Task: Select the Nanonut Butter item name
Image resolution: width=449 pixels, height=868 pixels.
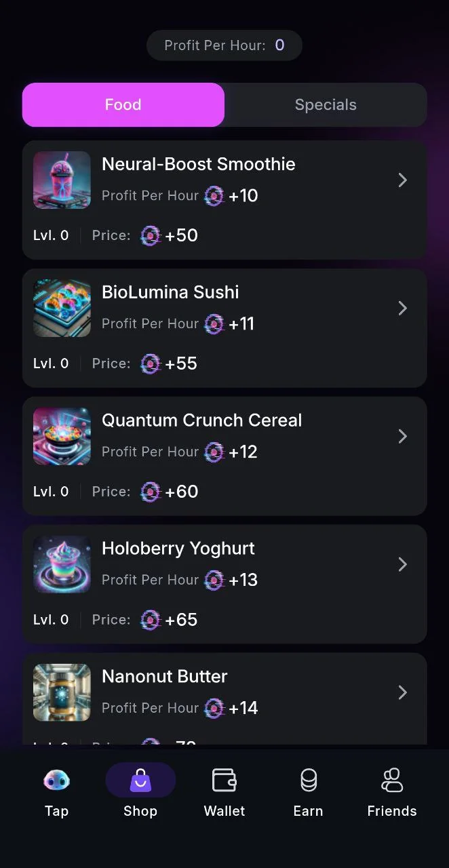Action: (165, 677)
